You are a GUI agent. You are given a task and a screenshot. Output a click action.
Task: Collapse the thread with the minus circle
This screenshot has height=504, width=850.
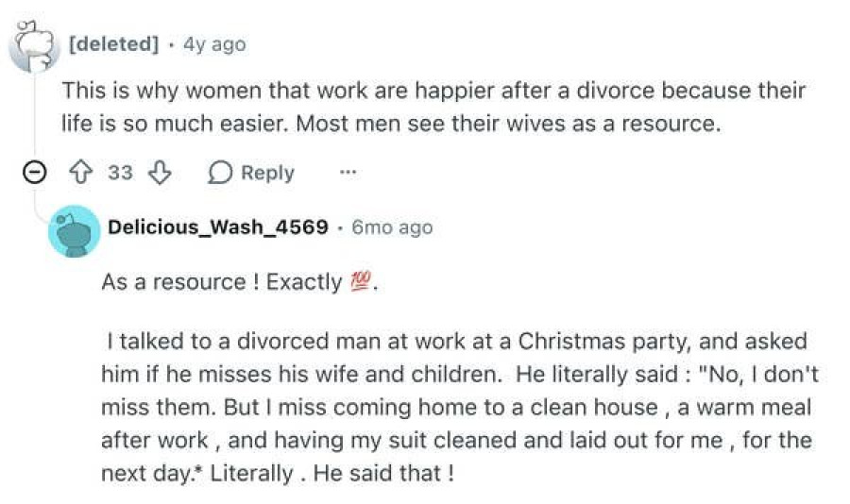coord(35,173)
